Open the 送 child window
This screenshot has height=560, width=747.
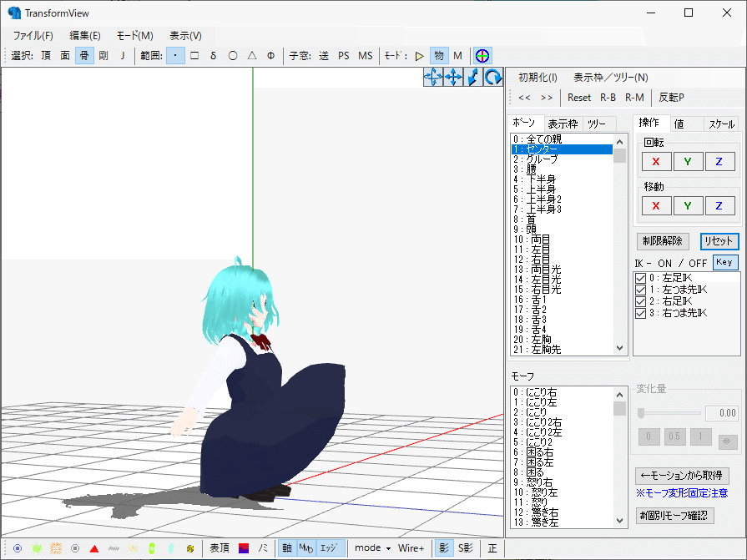click(324, 56)
